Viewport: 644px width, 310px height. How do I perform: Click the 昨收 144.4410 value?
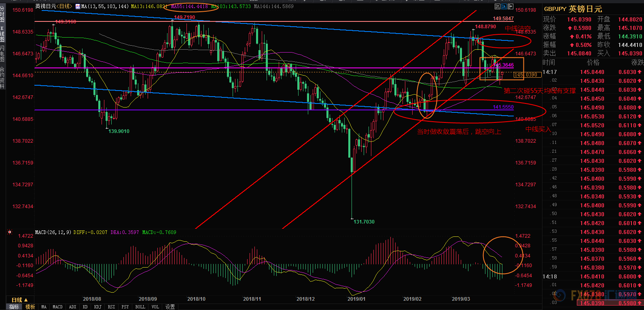pyautogui.click(x=630, y=45)
